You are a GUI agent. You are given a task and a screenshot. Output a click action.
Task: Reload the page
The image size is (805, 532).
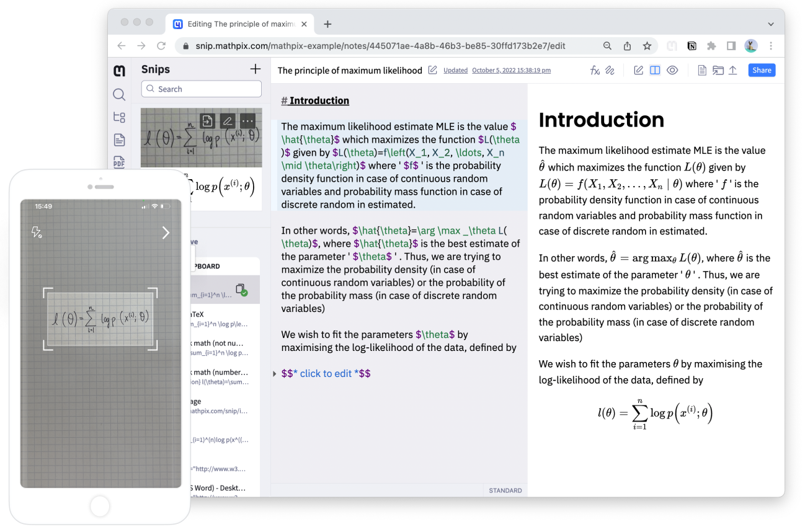click(161, 46)
